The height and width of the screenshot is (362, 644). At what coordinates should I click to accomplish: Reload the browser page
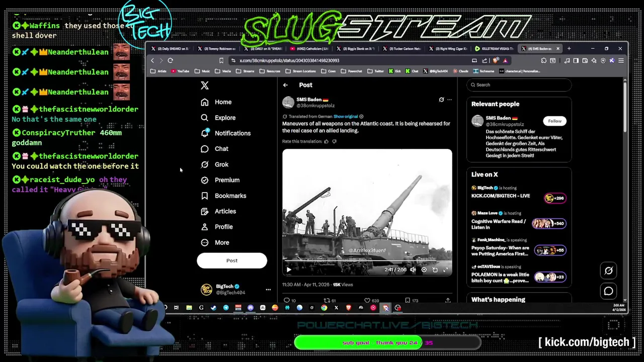click(171, 60)
